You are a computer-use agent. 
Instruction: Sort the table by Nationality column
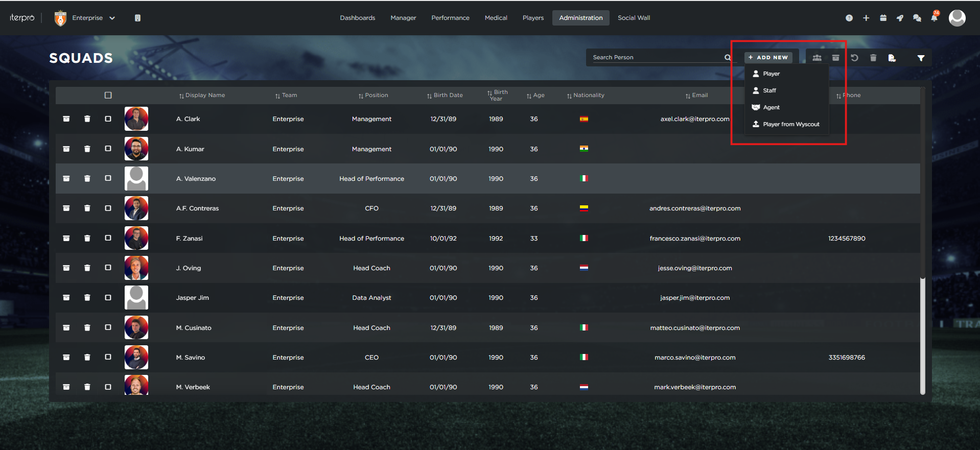pyautogui.click(x=586, y=96)
